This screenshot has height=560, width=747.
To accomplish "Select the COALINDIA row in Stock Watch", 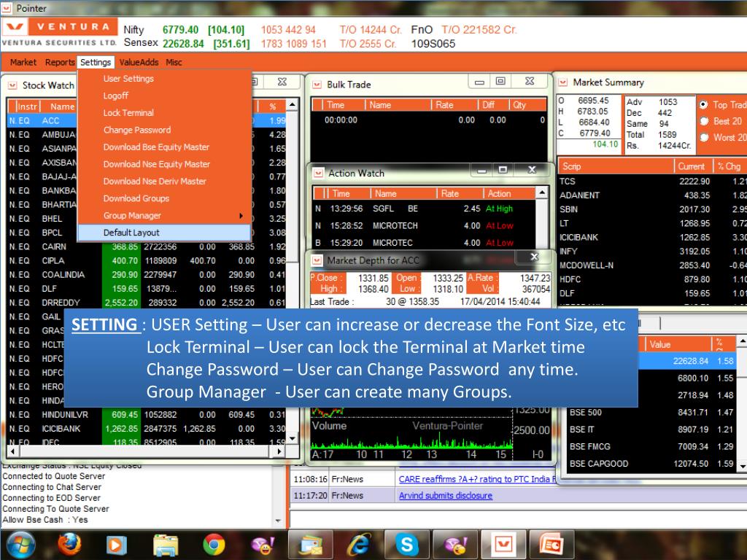I will tap(147, 275).
